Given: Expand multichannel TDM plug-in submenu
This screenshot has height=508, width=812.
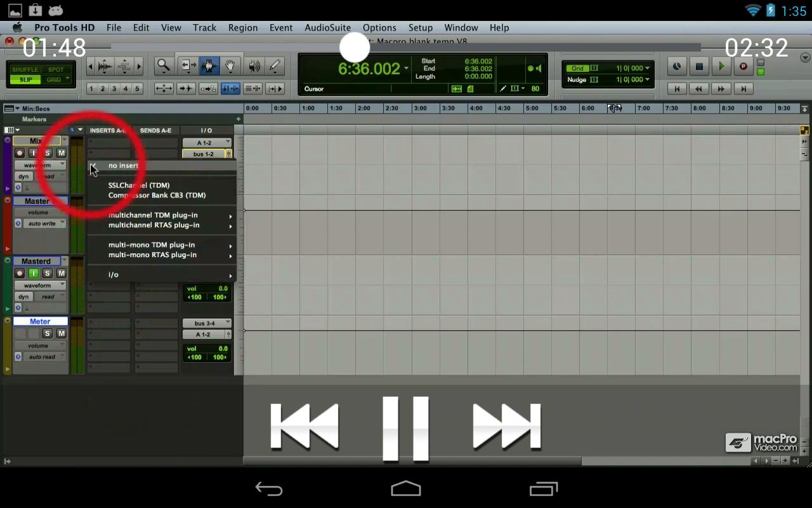Looking at the screenshot, I should click(162, 215).
